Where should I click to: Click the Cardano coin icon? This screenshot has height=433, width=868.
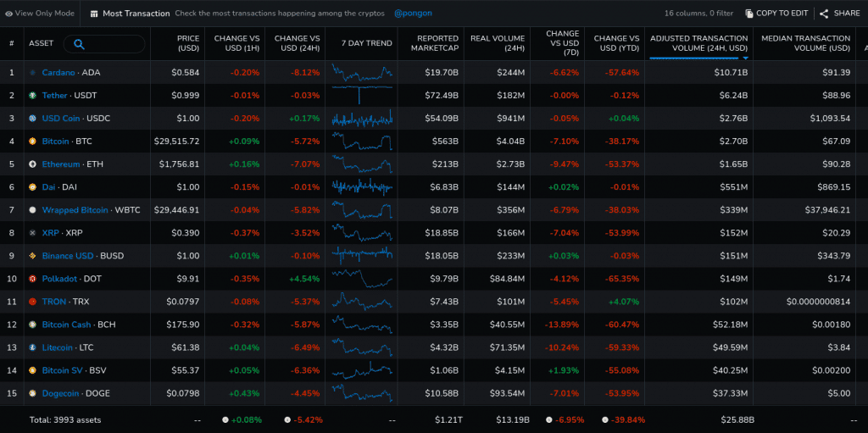(x=32, y=73)
